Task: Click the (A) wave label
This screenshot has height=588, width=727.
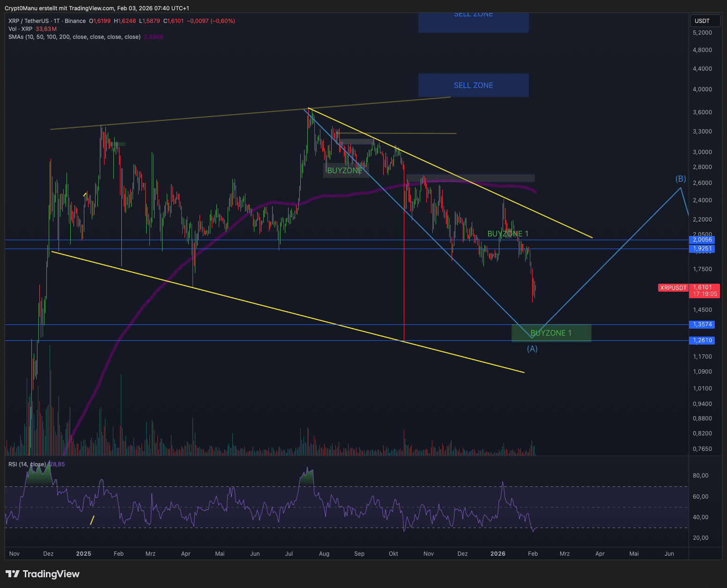Action: [532, 349]
